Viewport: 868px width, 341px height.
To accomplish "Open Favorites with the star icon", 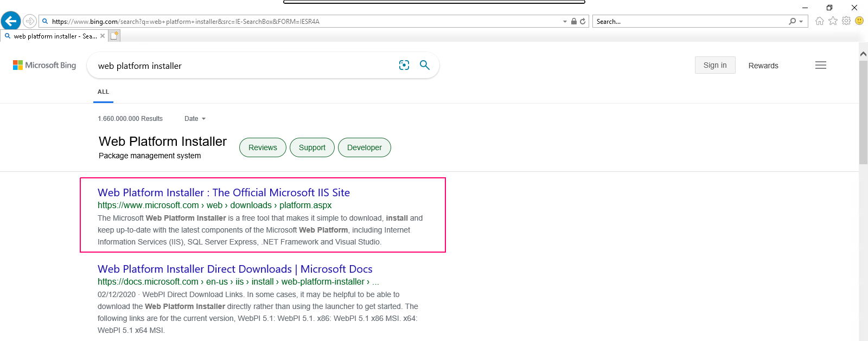I will click(833, 21).
